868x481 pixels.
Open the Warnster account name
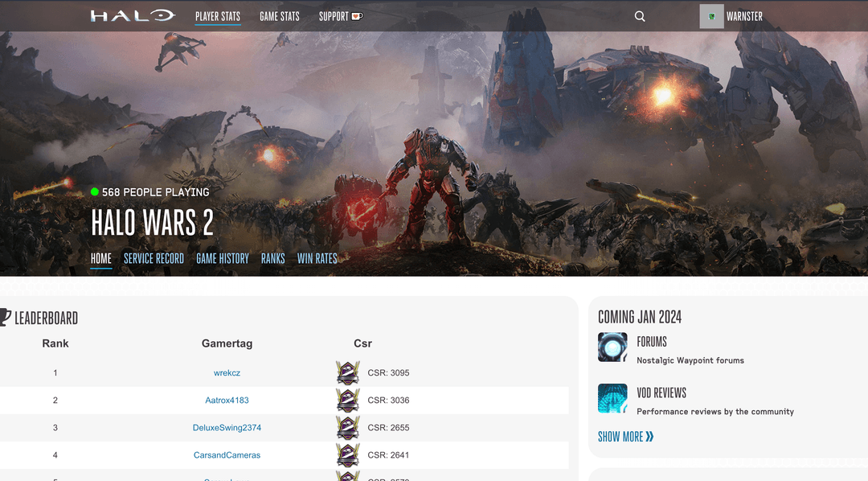click(744, 17)
